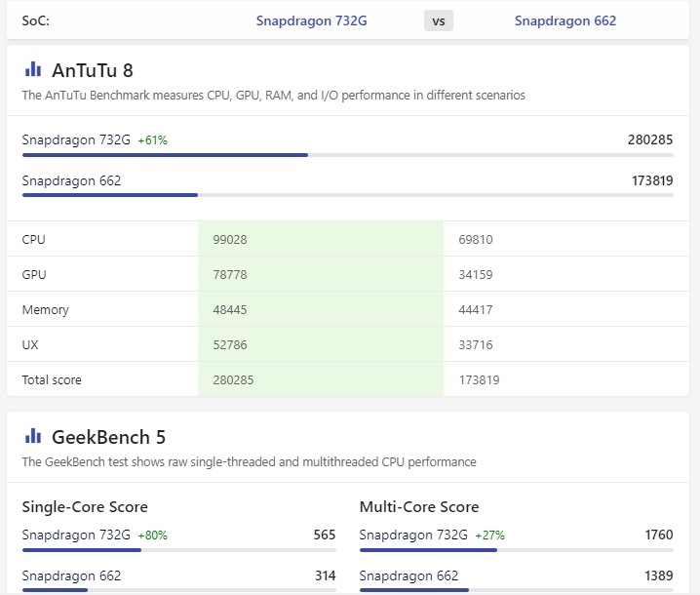Click the single-core value 565
Screen dimensions: 700x595
coord(325,535)
